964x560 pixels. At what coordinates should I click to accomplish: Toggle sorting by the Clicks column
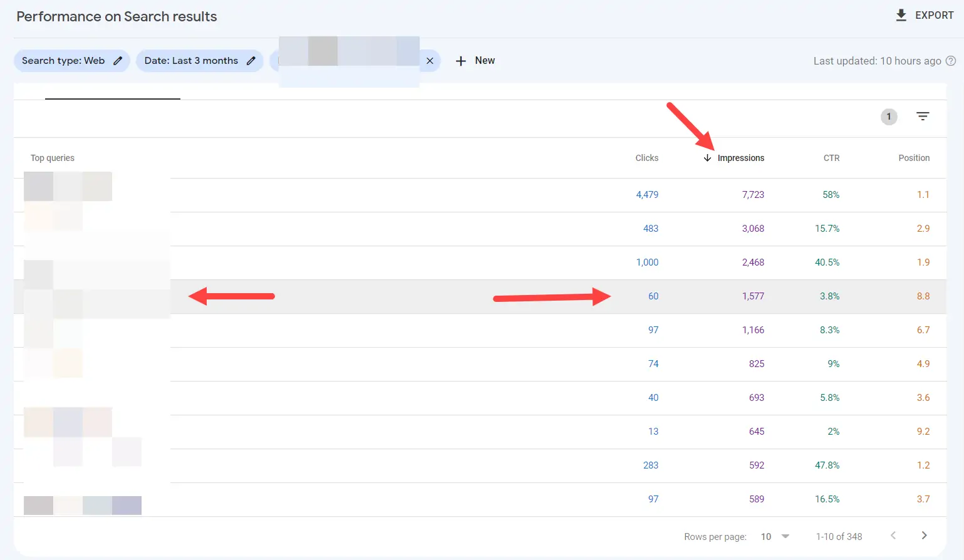tap(646, 158)
